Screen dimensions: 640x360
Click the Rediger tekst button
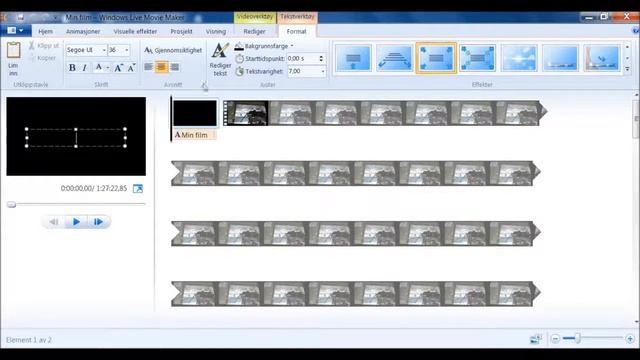(x=220, y=59)
